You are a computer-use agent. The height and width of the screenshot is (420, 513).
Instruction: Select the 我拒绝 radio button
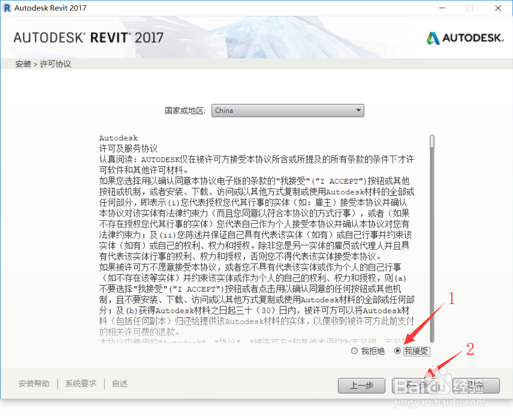354,351
